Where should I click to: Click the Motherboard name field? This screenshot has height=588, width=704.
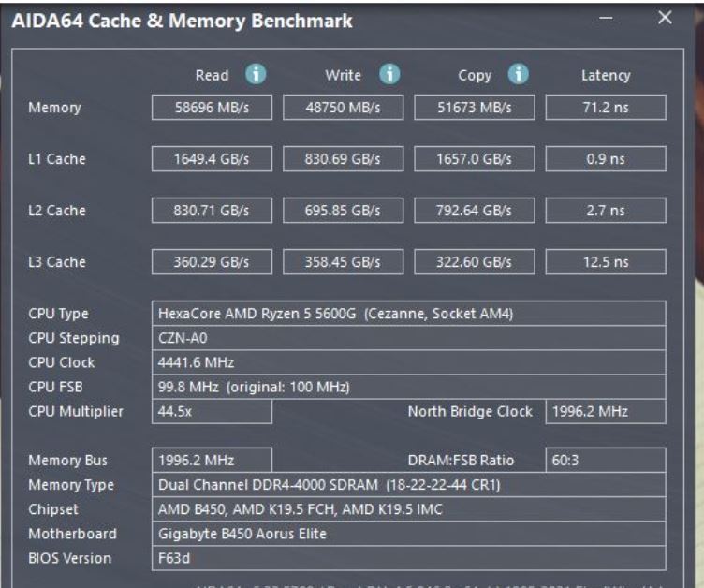(409, 534)
